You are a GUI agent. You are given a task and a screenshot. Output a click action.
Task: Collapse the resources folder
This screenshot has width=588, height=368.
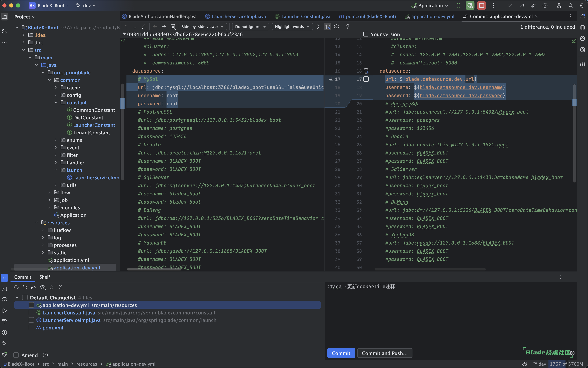pyautogui.click(x=36, y=223)
